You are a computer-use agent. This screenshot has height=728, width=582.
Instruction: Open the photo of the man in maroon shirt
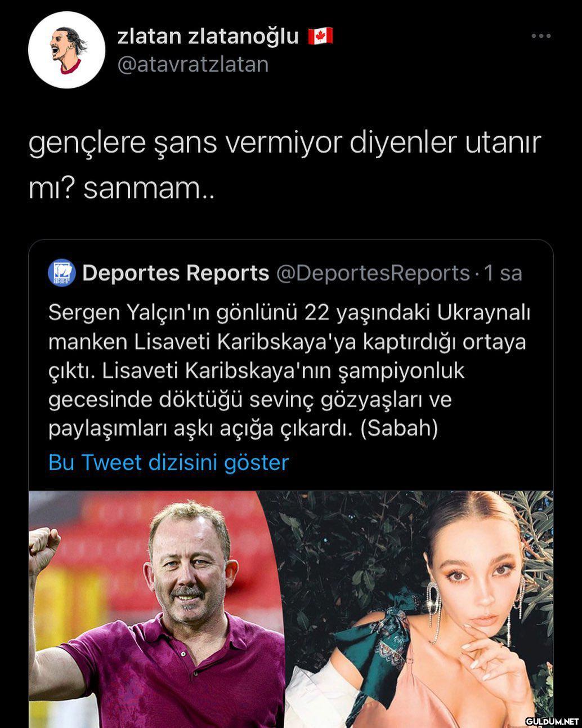(x=157, y=609)
